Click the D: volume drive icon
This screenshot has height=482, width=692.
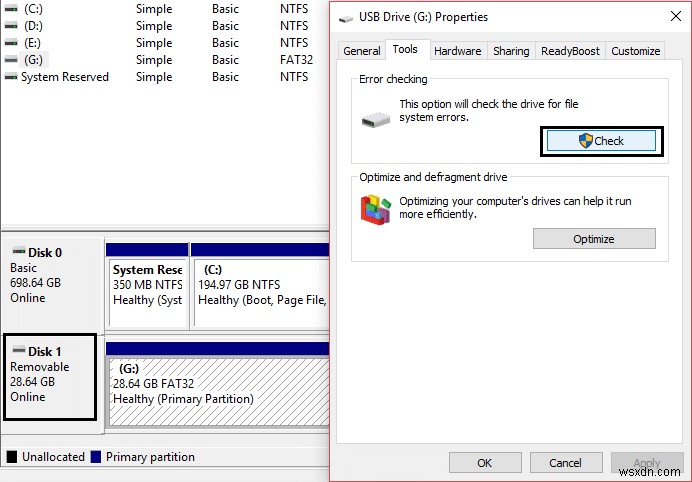point(11,26)
